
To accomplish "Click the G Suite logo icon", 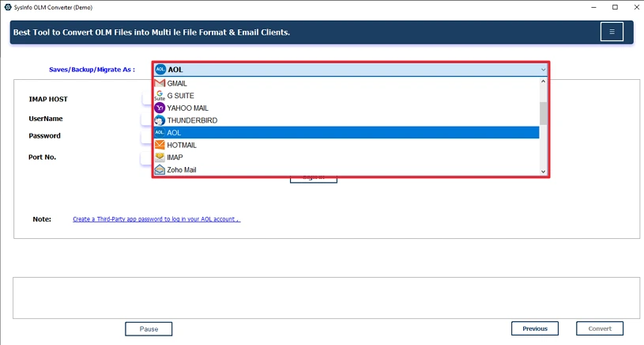I will (160, 96).
